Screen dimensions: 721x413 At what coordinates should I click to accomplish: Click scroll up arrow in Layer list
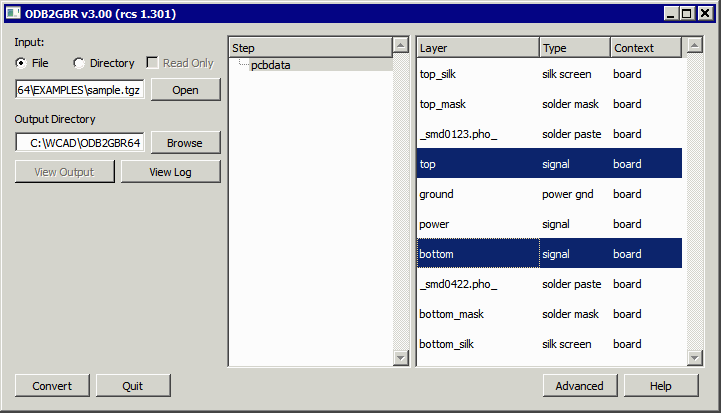click(x=694, y=45)
